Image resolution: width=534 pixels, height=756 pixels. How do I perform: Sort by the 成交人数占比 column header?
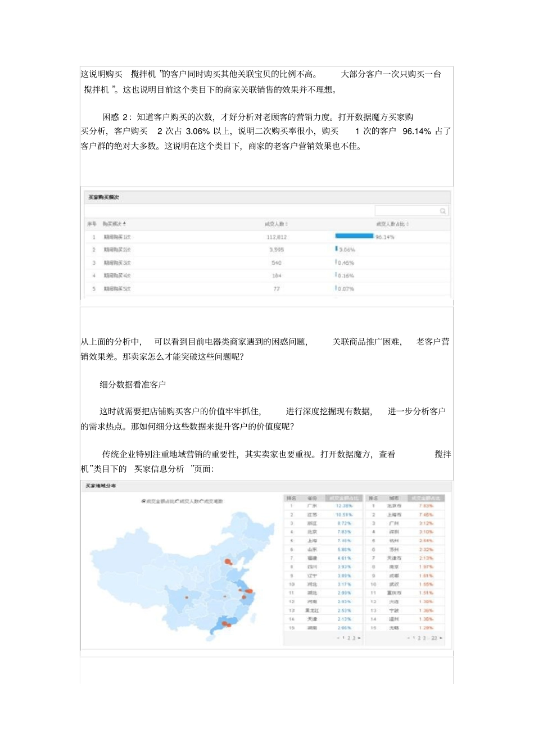(392, 224)
